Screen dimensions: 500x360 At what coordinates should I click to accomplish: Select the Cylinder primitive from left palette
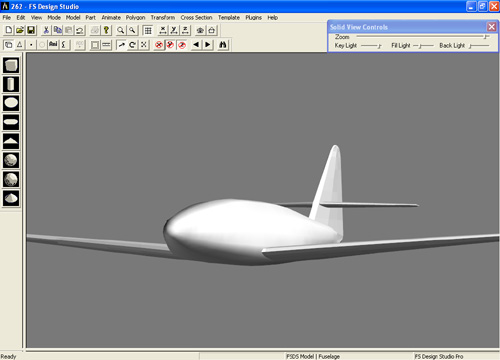click(11, 84)
